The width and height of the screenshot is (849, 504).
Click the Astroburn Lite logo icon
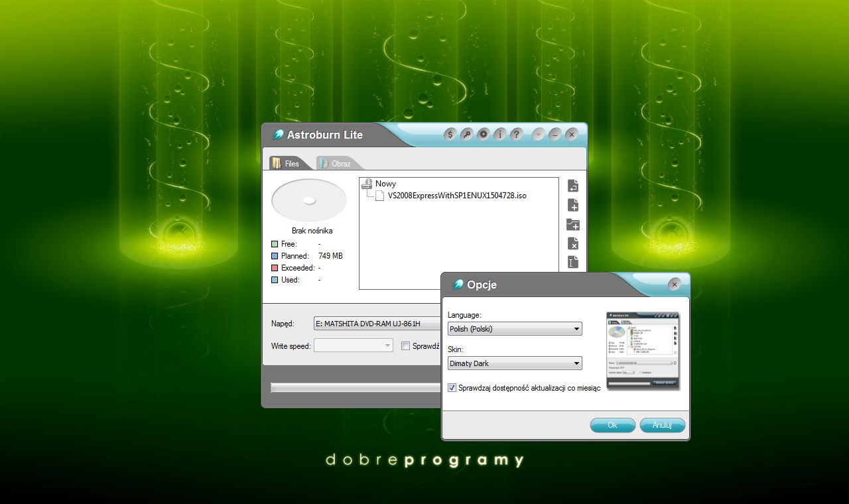coord(278,135)
